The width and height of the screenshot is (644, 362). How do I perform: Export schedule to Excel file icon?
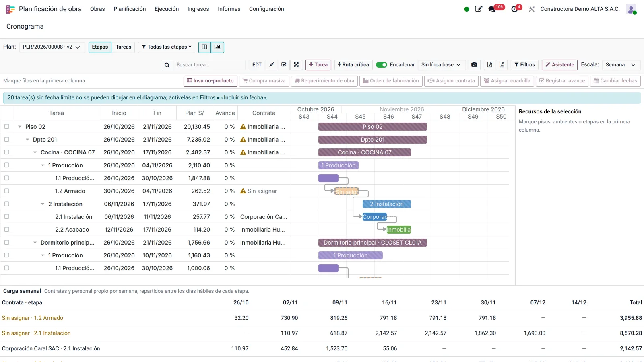pos(489,65)
